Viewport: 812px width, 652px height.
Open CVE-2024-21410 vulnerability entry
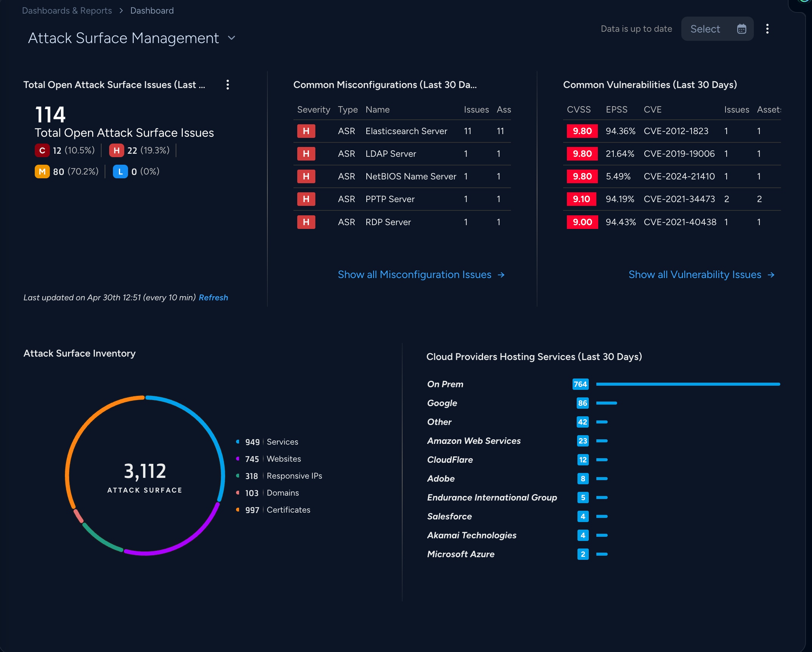pos(672,176)
